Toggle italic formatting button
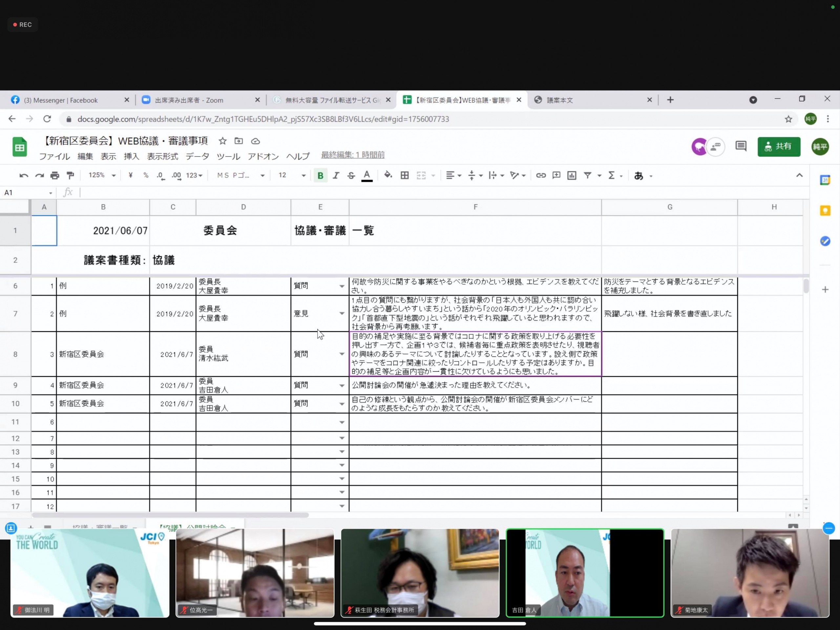Viewport: 840px width, 630px height. pos(336,175)
